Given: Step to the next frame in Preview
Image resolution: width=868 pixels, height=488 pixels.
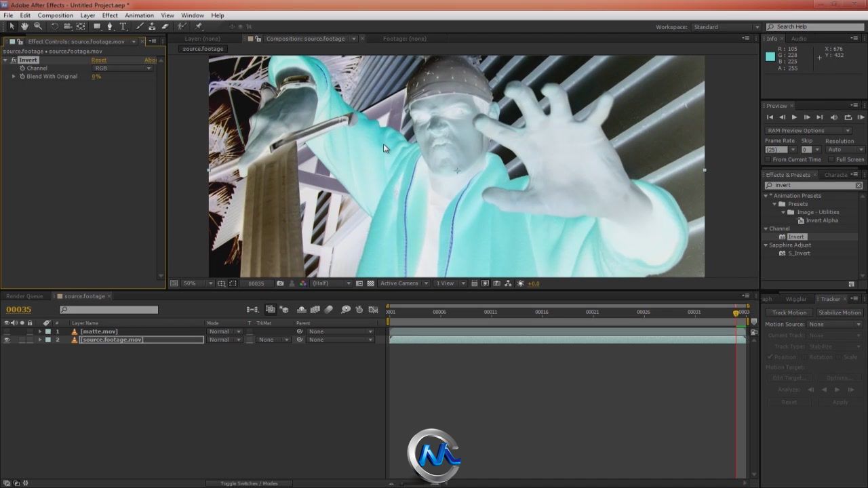Looking at the screenshot, I should pyautogui.click(x=806, y=117).
